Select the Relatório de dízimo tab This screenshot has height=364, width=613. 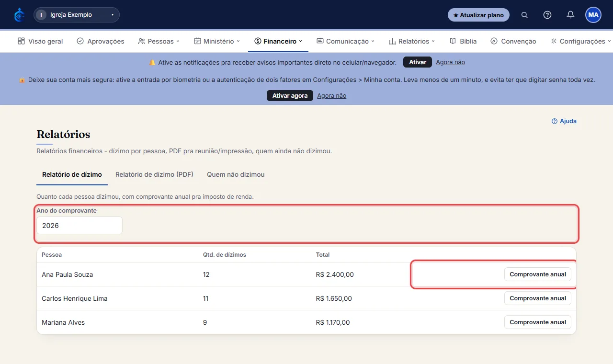click(72, 174)
